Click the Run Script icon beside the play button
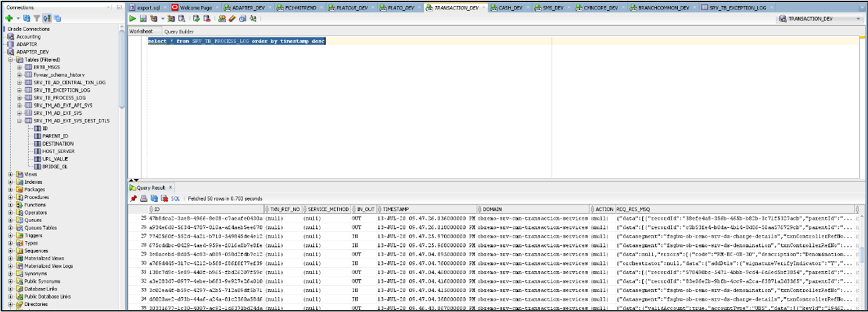The width and height of the screenshot is (868, 312). point(143,19)
